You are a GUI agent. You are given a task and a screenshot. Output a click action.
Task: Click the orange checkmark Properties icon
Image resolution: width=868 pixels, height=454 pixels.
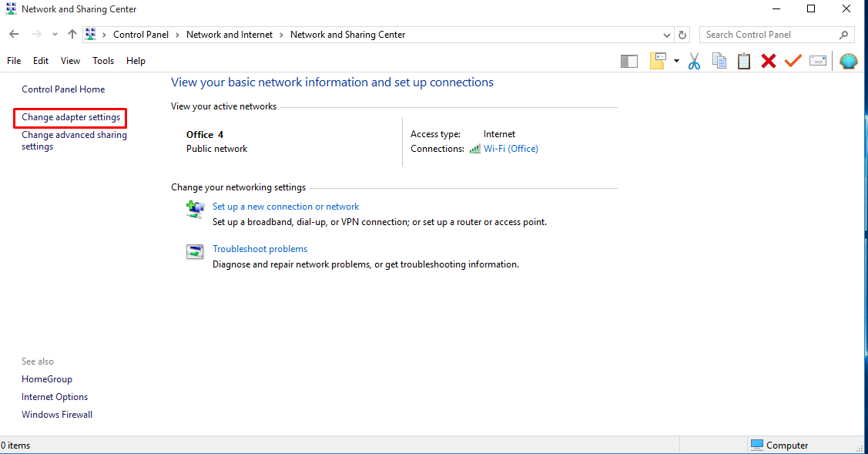pos(793,60)
